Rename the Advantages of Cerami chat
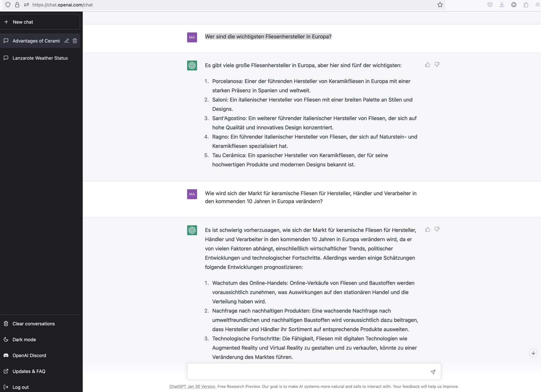 (67, 41)
